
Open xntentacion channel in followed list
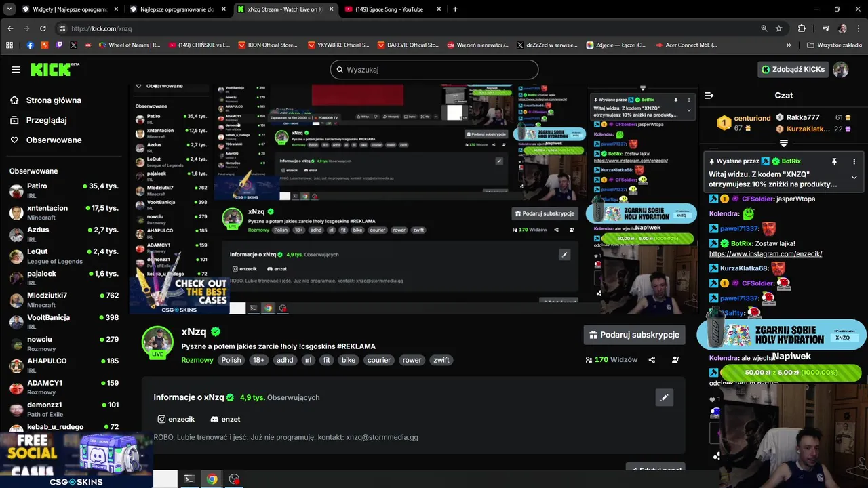coord(64,212)
